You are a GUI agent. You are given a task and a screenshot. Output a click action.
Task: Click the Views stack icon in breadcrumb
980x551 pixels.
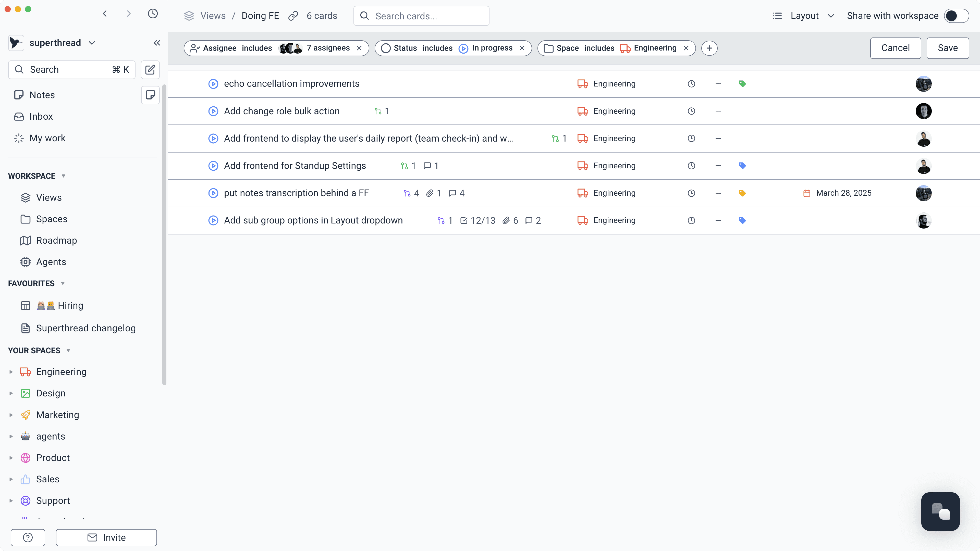[189, 16]
